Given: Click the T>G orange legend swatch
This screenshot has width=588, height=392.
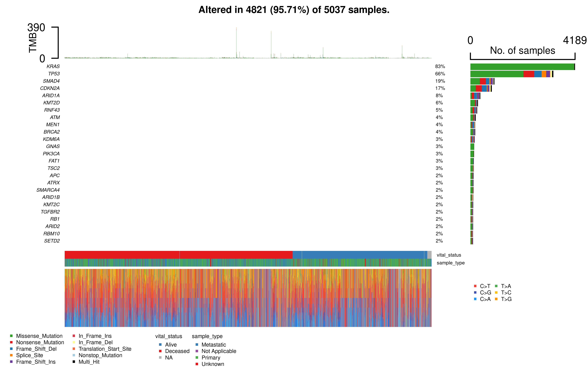Looking at the screenshot, I should pos(496,299).
